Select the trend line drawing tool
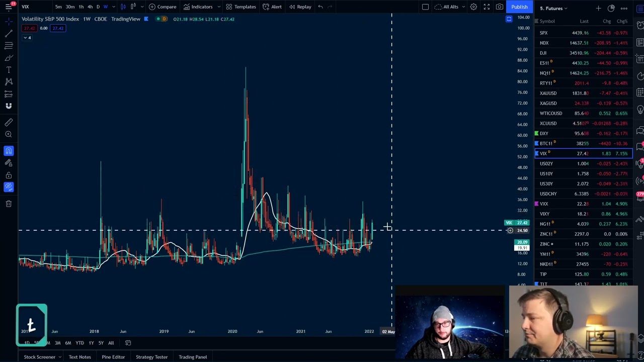This screenshot has height=362, width=644. tap(9, 33)
